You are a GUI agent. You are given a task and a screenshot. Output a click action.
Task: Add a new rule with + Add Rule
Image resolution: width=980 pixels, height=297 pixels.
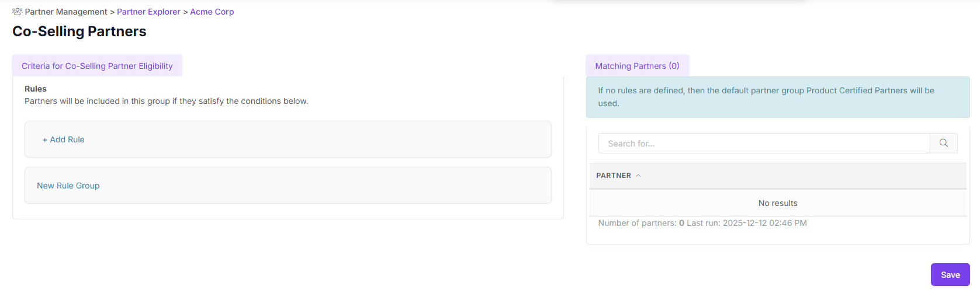tap(63, 139)
